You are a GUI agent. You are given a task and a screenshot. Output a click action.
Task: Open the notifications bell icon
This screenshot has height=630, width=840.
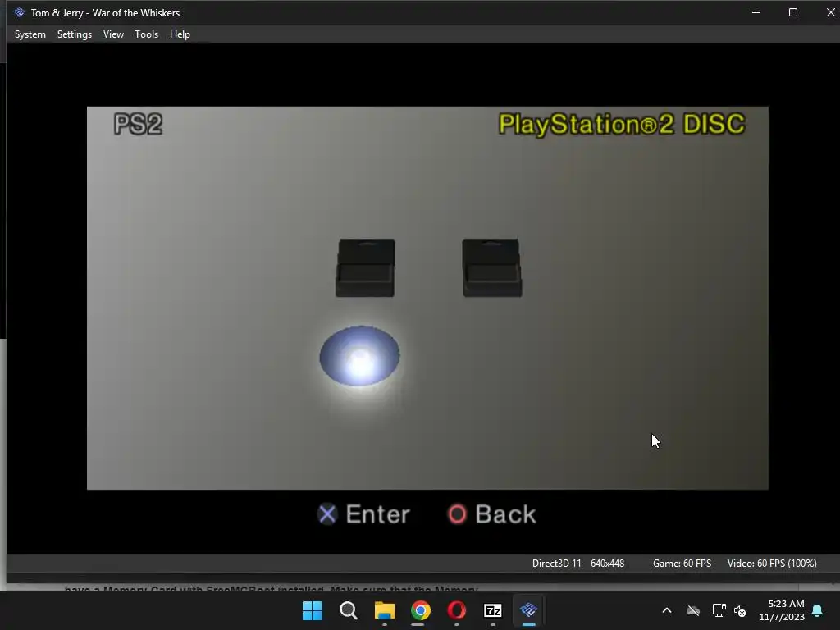coord(818,610)
